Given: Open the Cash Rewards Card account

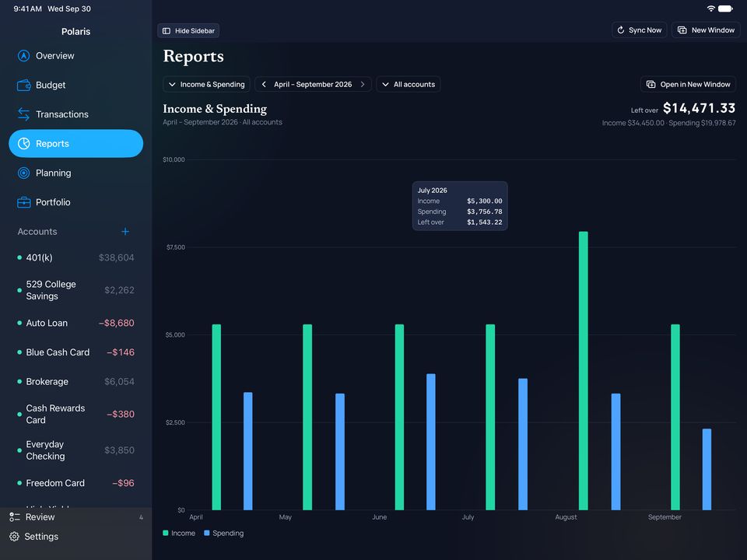Looking at the screenshot, I should pyautogui.click(x=75, y=415).
